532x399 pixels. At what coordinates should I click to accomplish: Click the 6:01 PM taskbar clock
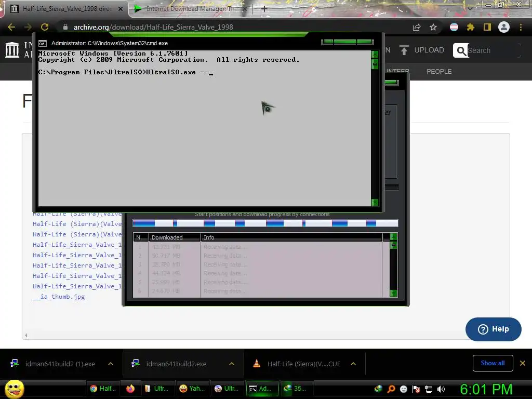[486, 389]
